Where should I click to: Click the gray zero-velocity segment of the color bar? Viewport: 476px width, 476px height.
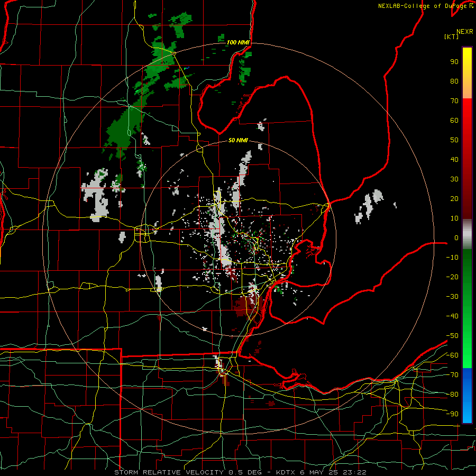pyautogui.click(x=467, y=234)
